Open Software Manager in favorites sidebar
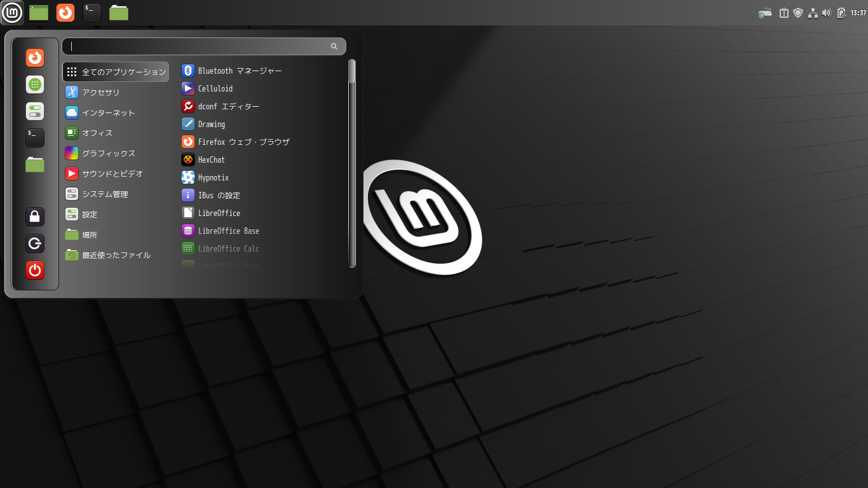Image resolution: width=868 pixels, height=488 pixels. (35, 84)
